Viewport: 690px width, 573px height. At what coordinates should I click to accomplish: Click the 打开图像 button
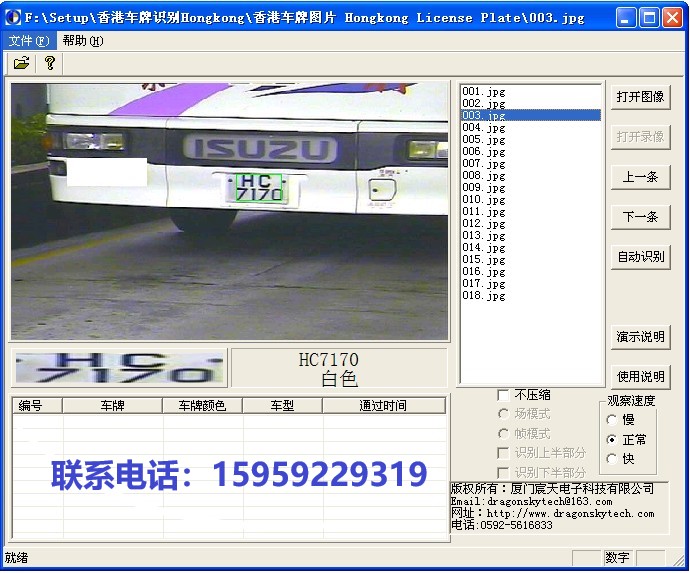click(640, 97)
